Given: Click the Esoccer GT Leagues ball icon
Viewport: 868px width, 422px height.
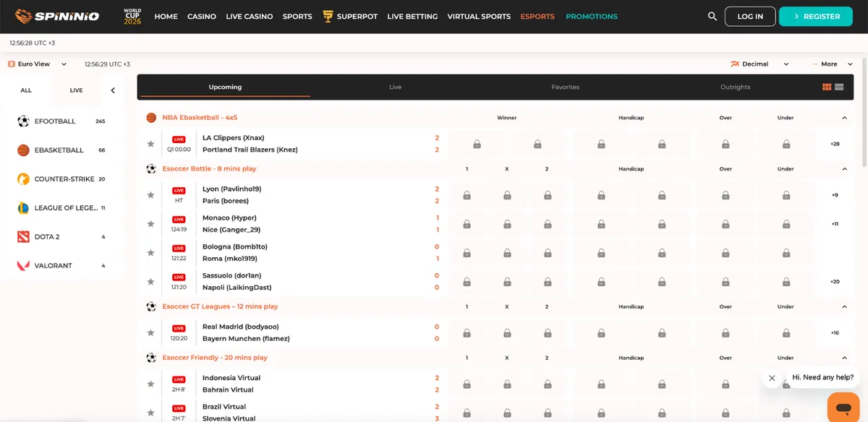Looking at the screenshot, I should click(x=151, y=306).
